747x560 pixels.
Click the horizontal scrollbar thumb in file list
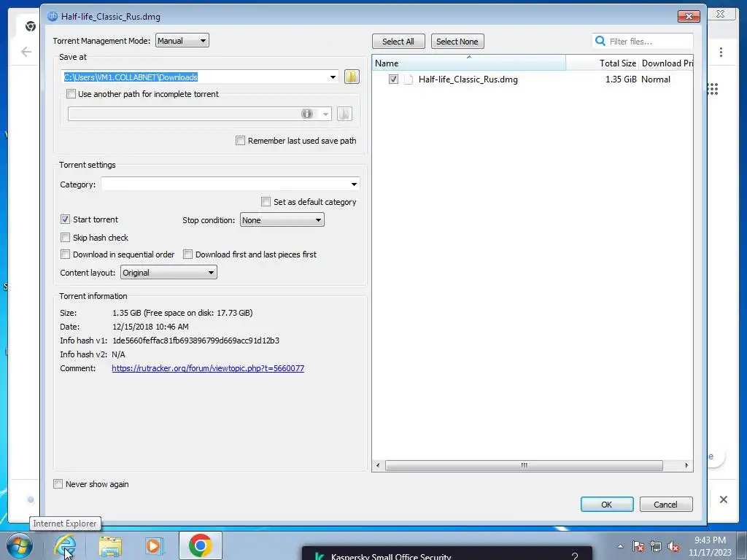coord(524,465)
